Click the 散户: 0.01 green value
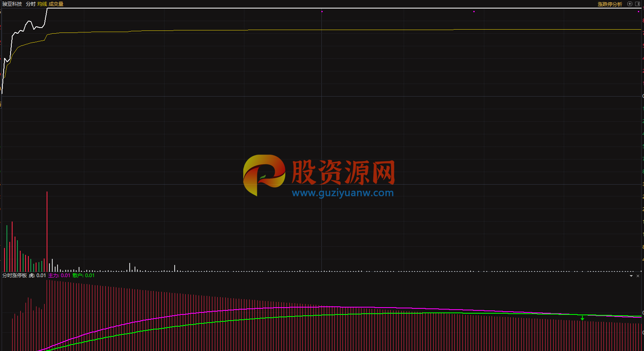This screenshot has height=351, width=644. pos(83,276)
